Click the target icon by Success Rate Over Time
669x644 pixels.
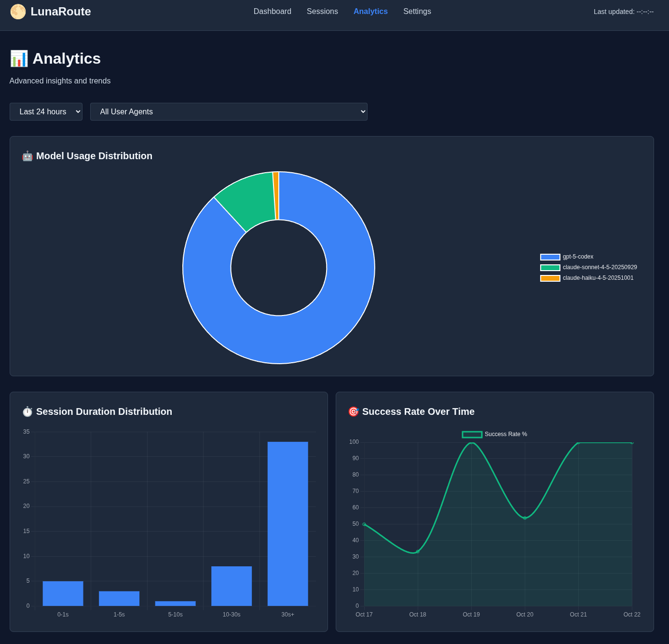[354, 411]
